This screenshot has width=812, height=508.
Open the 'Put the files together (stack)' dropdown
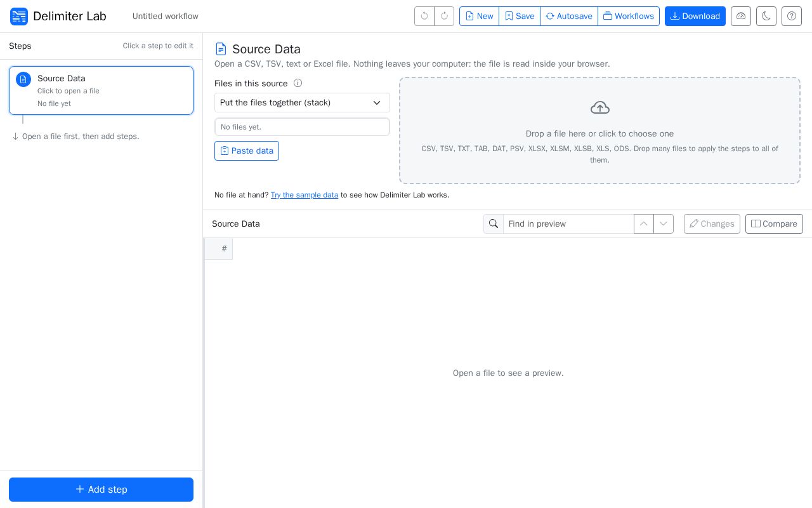(302, 103)
